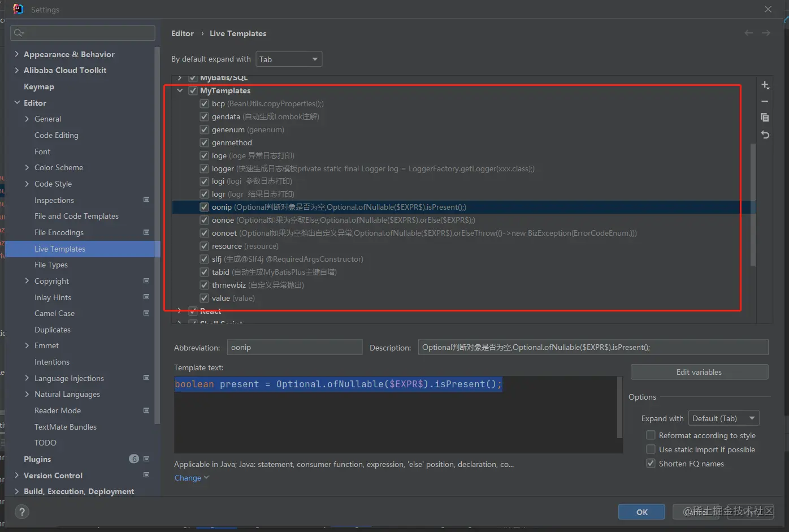The width and height of the screenshot is (789, 532).
Task: Open the Font settings page
Action: 42,152
